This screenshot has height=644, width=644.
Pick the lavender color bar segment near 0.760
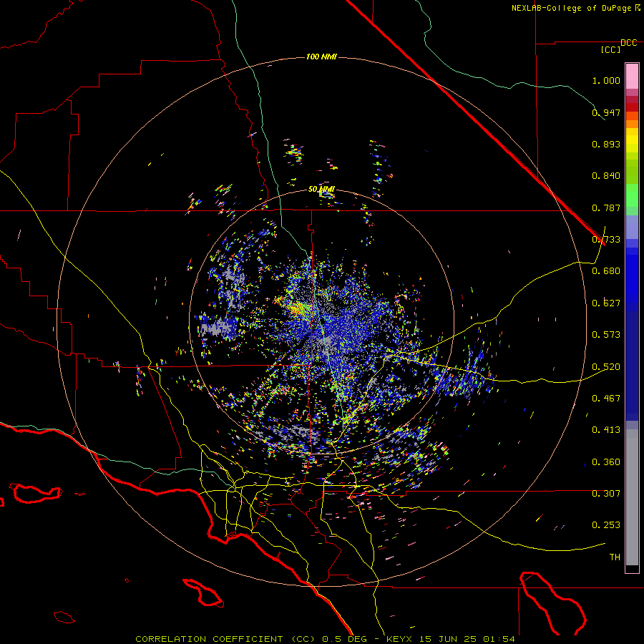[x=632, y=227]
